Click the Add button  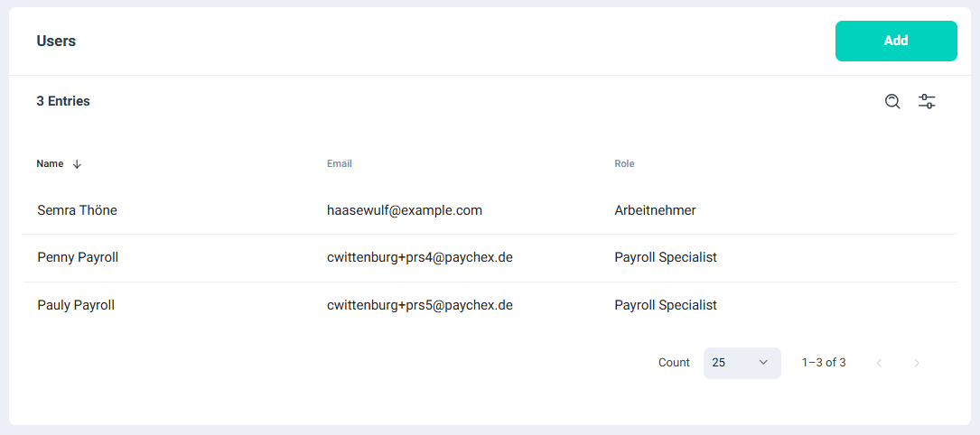(895, 41)
